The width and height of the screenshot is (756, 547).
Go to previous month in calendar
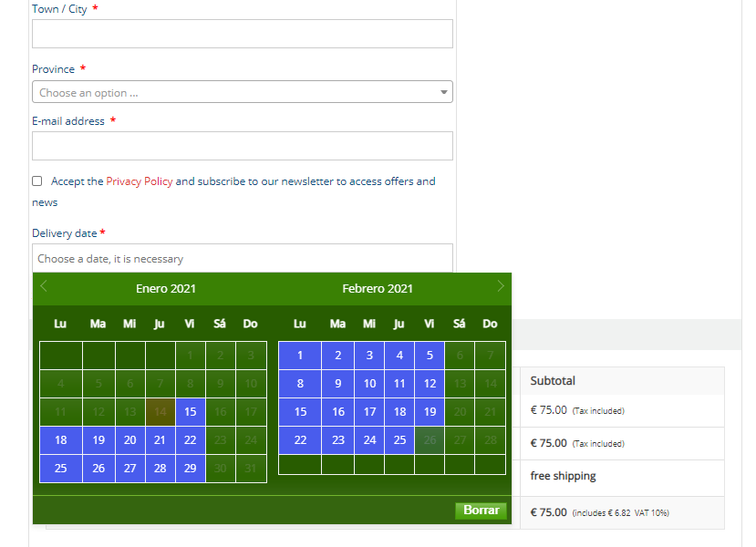click(44, 286)
